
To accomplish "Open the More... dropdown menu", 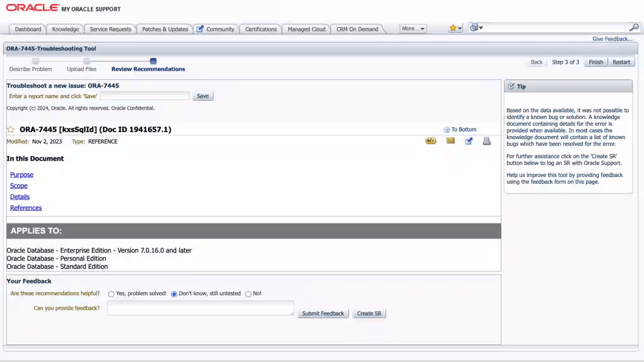I will [413, 28].
